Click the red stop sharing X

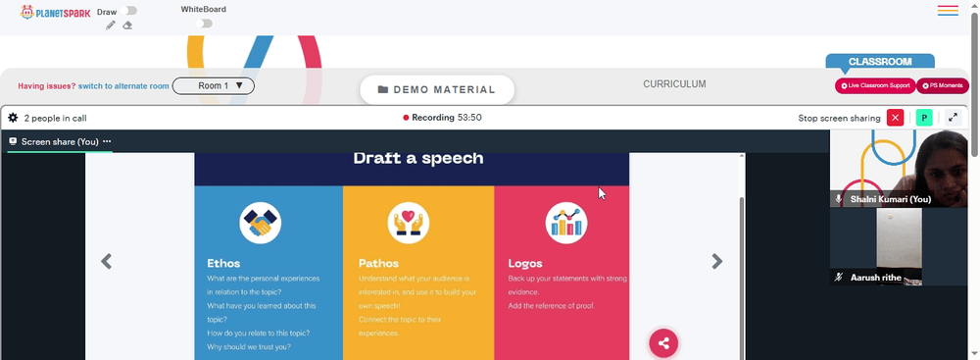(895, 118)
